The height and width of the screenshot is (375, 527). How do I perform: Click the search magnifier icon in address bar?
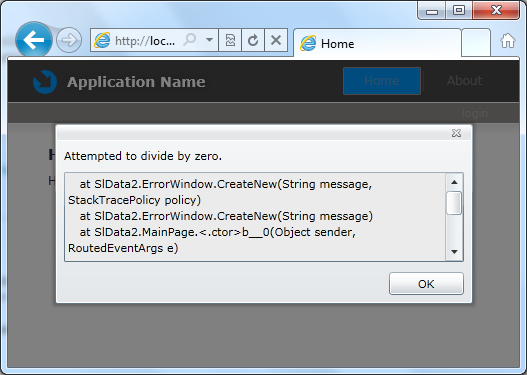coord(190,40)
